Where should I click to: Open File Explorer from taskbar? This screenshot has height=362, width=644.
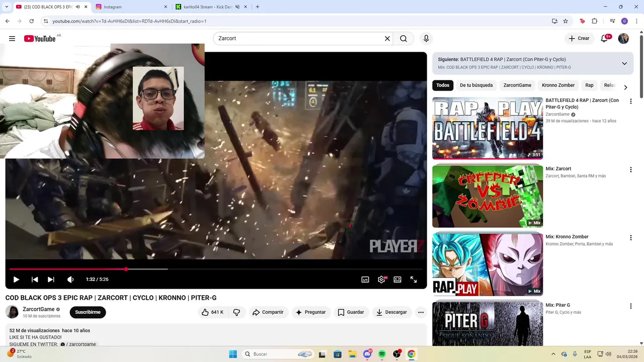coord(352,354)
